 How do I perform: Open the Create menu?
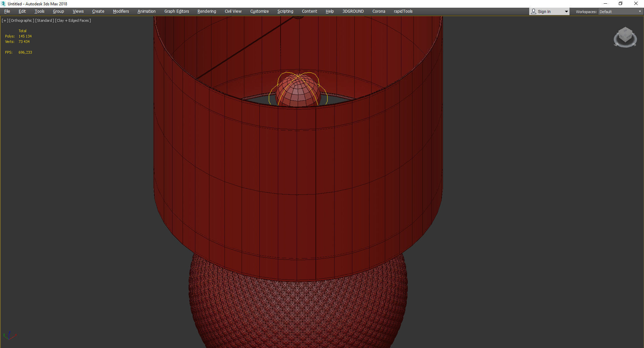[x=98, y=11]
